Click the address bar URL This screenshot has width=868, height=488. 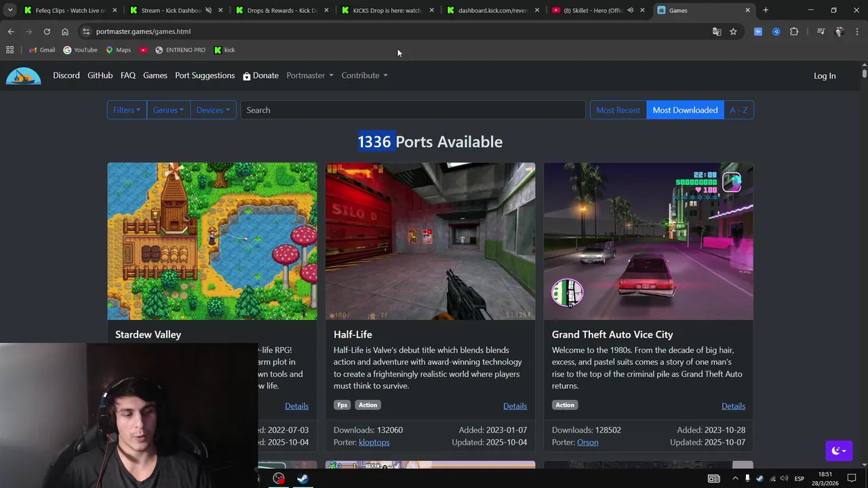pos(143,31)
